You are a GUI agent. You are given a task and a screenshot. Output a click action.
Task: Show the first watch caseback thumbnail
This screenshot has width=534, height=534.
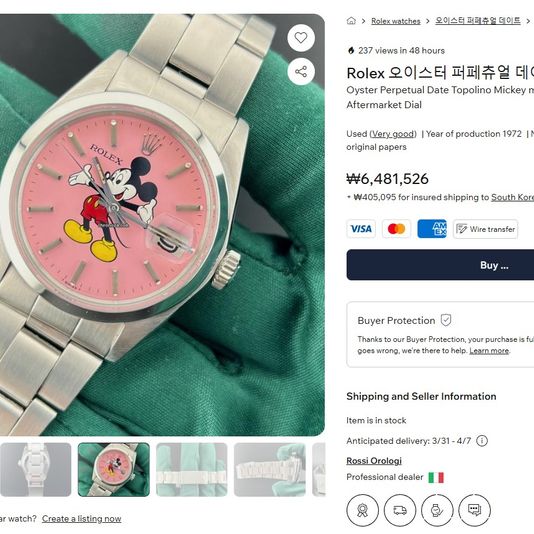point(35,469)
